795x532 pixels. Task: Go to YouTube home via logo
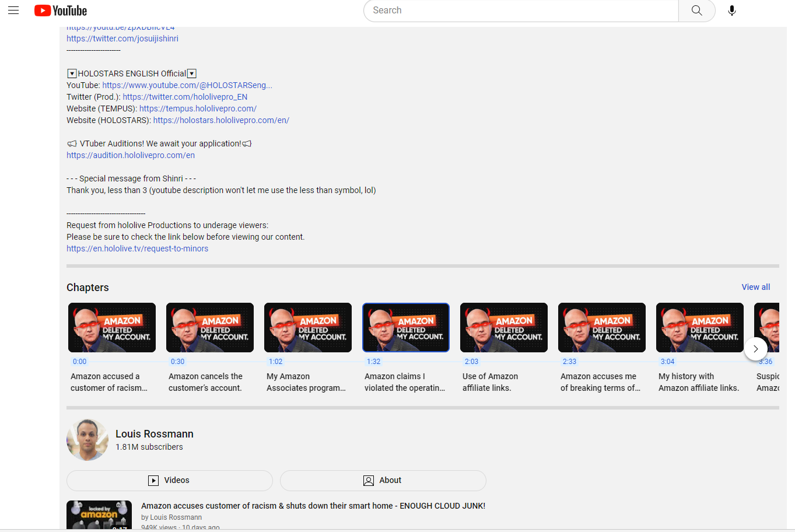(61, 10)
